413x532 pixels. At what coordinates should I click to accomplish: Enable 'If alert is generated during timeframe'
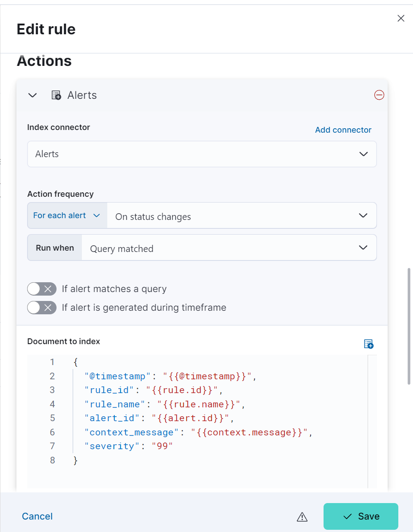[x=42, y=308]
